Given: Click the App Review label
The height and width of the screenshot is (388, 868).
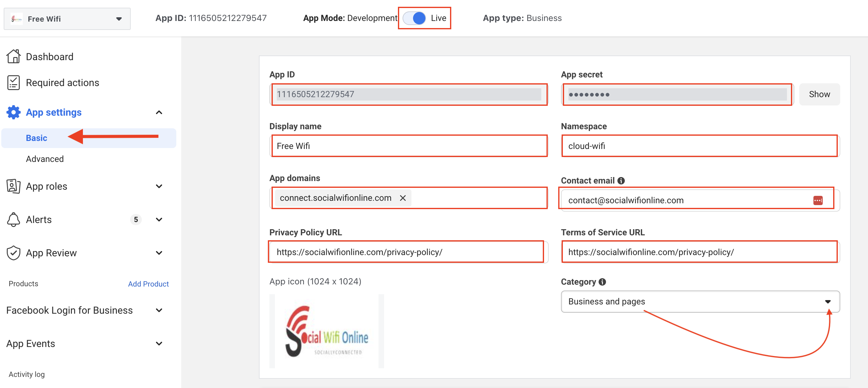Looking at the screenshot, I should tap(51, 253).
